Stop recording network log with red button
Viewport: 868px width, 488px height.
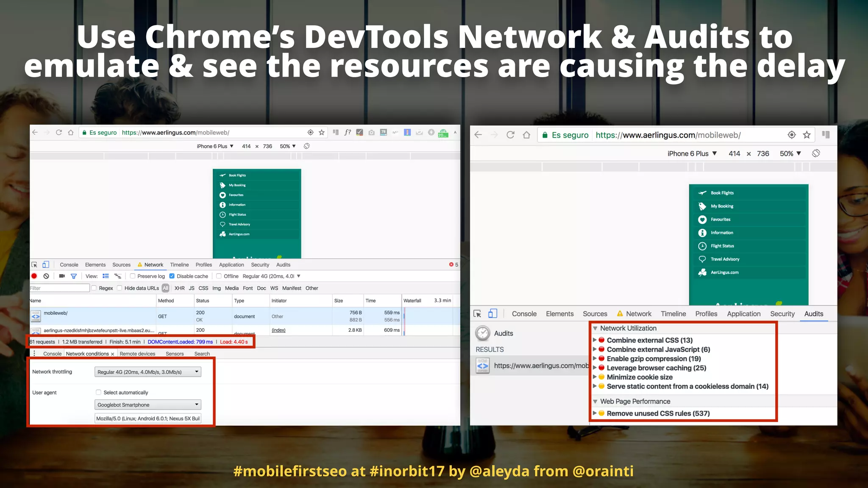tap(34, 276)
